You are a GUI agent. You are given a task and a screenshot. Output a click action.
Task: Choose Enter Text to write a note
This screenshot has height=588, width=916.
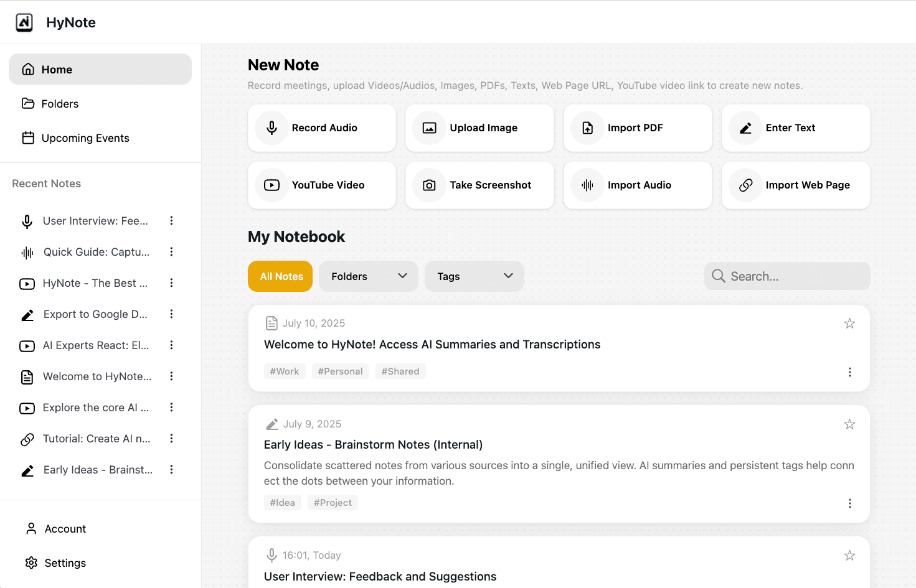click(796, 128)
